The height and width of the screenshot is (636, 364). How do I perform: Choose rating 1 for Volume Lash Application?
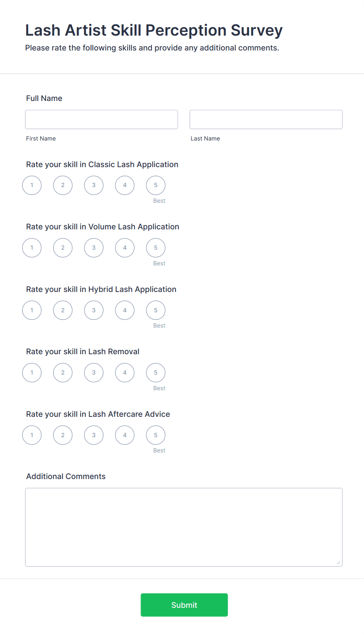pyautogui.click(x=32, y=247)
